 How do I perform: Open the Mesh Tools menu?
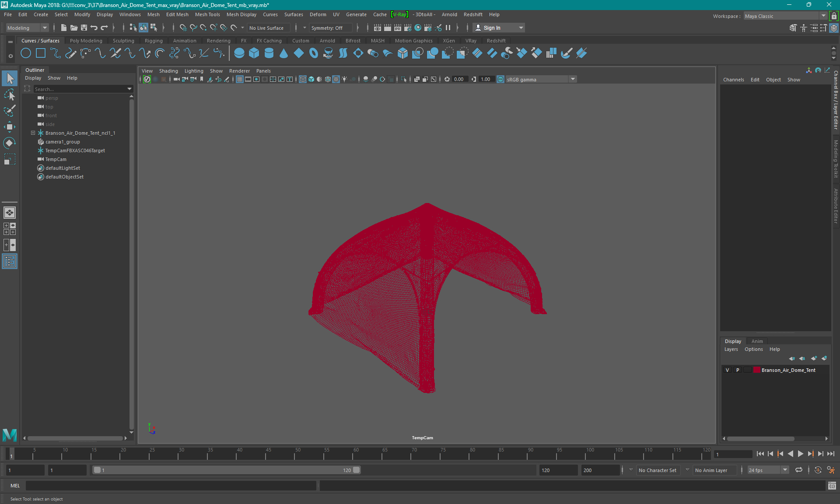(x=207, y=14)
